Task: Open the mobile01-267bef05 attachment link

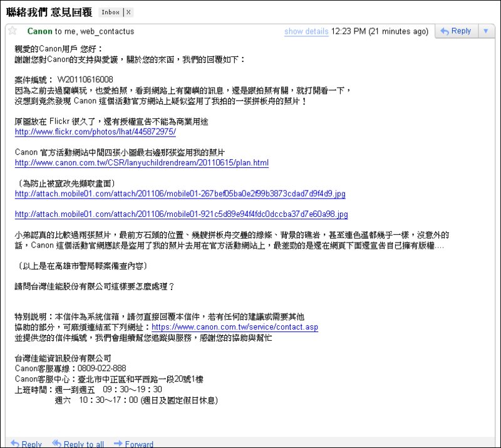Action: [180, 194]
